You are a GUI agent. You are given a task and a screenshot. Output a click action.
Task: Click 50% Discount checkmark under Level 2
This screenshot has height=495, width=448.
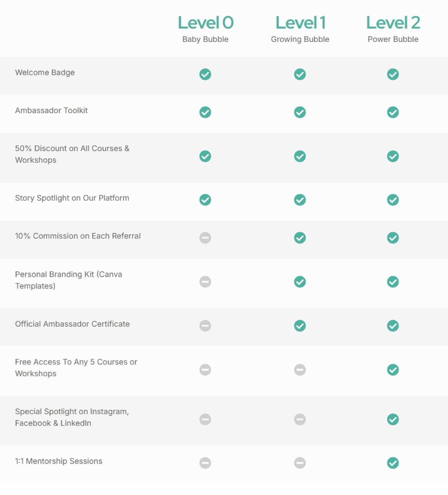pos(393,156)
